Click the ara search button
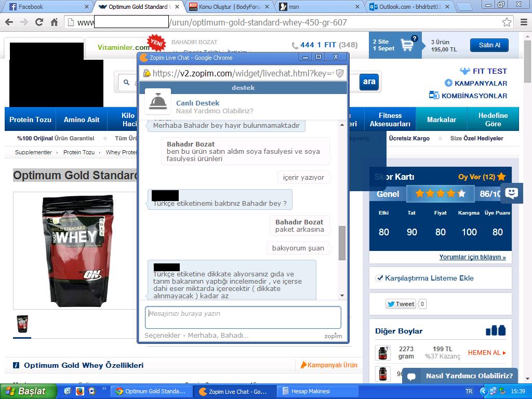The image size is (532, 399). coord(369,82)
